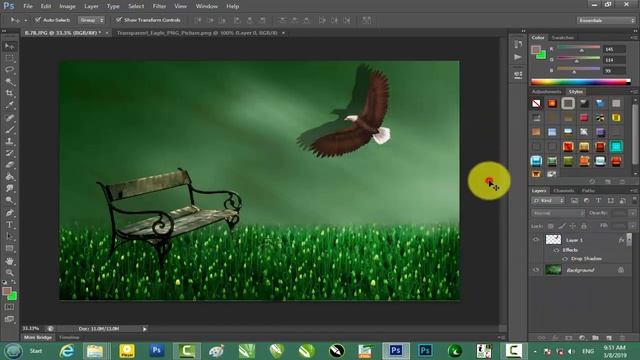Create new adjustment layer icon
Image resolution: width=640 pixels, height=360 pixels.
582,338
